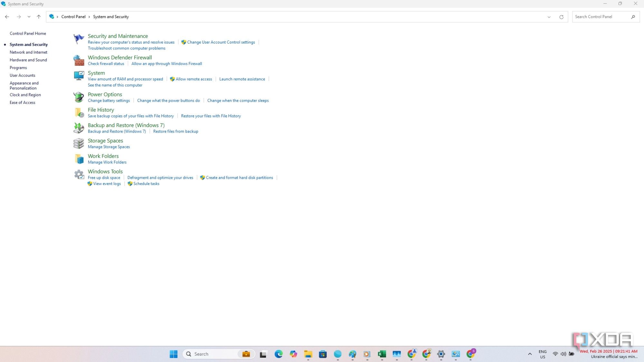Open the Power Options battery icon

tap(79, 97)
